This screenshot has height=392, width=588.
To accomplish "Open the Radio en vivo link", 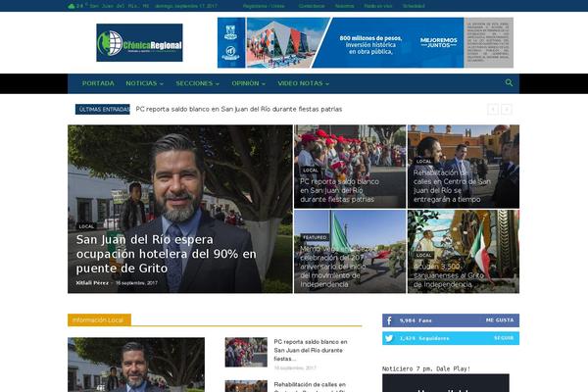I will click(378, 6).
